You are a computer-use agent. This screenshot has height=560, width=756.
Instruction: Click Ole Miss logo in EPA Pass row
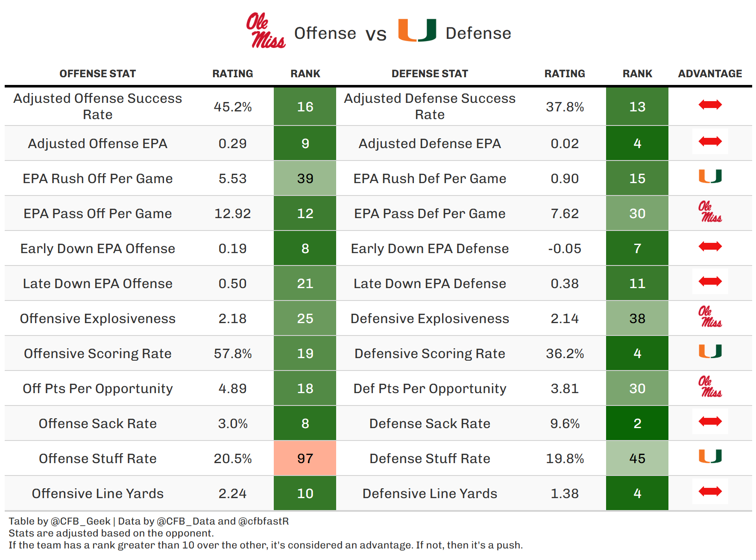coord(710,212)
